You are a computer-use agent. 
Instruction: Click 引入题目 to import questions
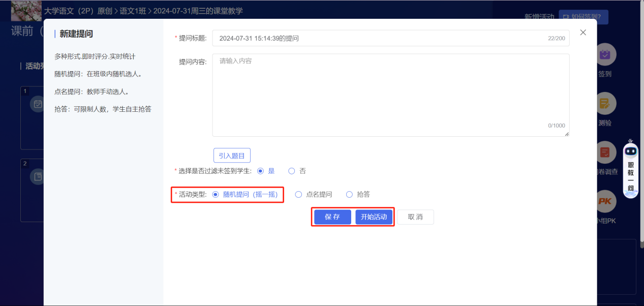pyautogui.click(x=231, y=155)
